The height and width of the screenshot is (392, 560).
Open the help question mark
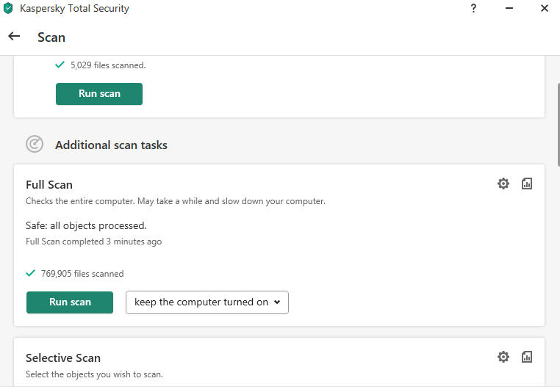coord(473,8)
